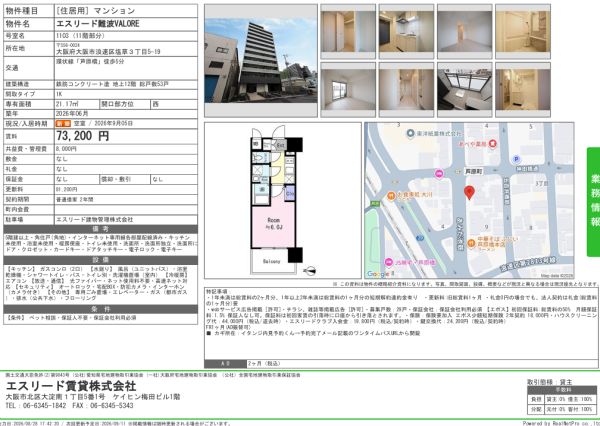Click the red あべや薬局 pharmacy map icon

493,144
